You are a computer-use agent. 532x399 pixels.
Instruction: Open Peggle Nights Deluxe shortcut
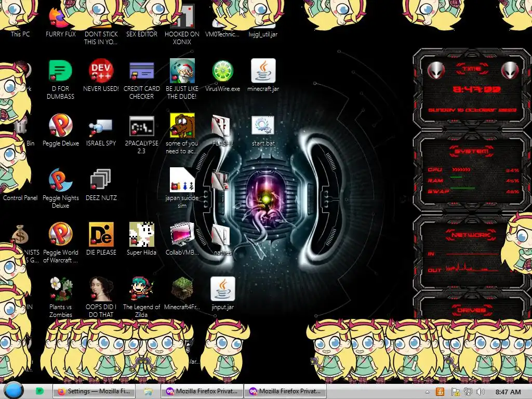click(x=60, y=180)
